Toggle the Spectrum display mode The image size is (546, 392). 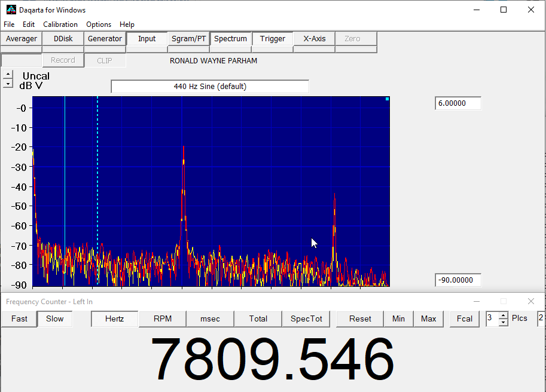pos(230,39)
